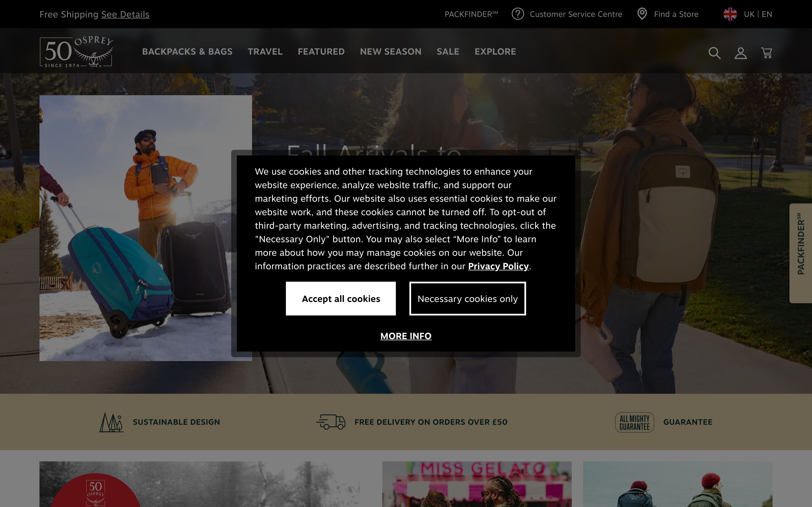
Task: Click the All Mighty Guarantee badge
Action: click(634, 422)
